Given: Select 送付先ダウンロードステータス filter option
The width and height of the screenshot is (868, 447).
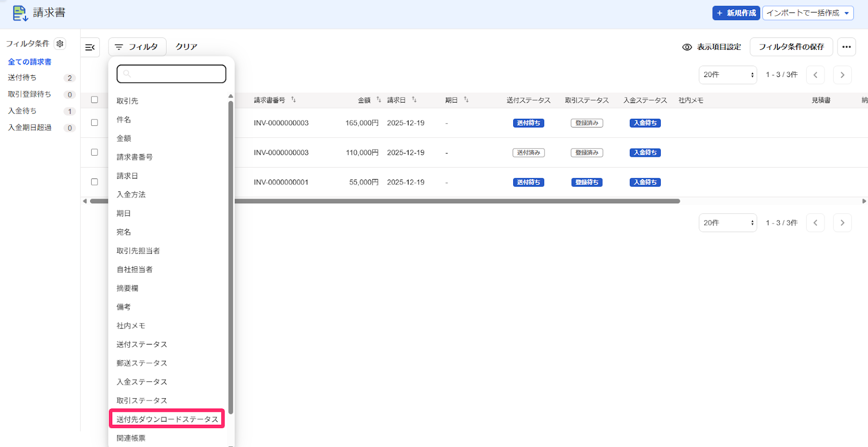Looking at the screenshot, I should (x=167, y=419).
